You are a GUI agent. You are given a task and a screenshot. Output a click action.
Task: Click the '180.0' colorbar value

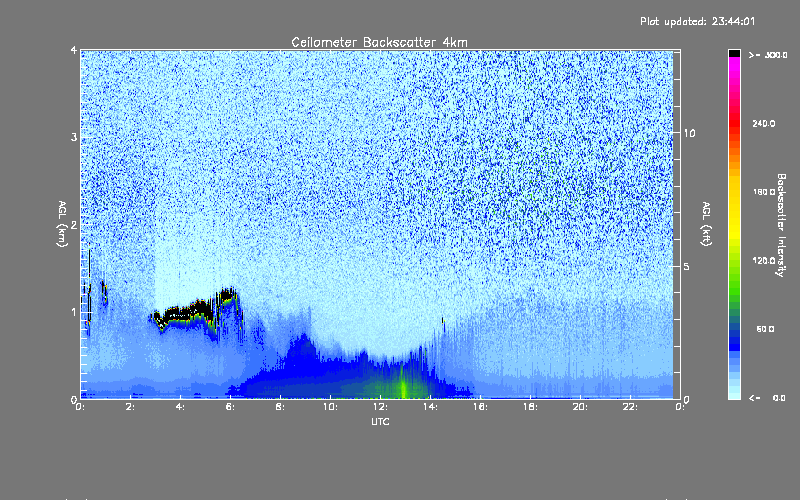[764, 192]
